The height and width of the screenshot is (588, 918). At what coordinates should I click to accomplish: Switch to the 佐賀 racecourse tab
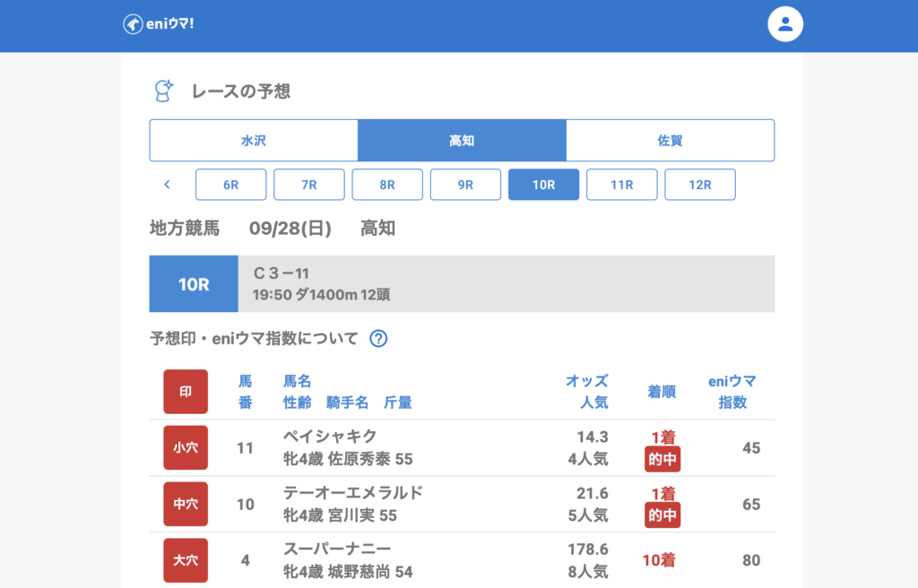coord(670,141)
